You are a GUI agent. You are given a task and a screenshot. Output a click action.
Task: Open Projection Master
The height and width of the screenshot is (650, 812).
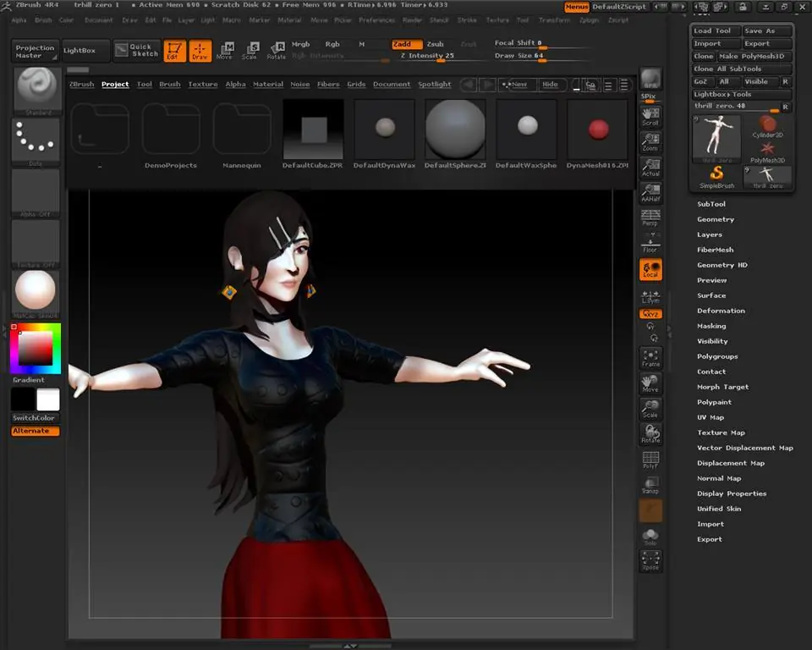pos(35,51)
